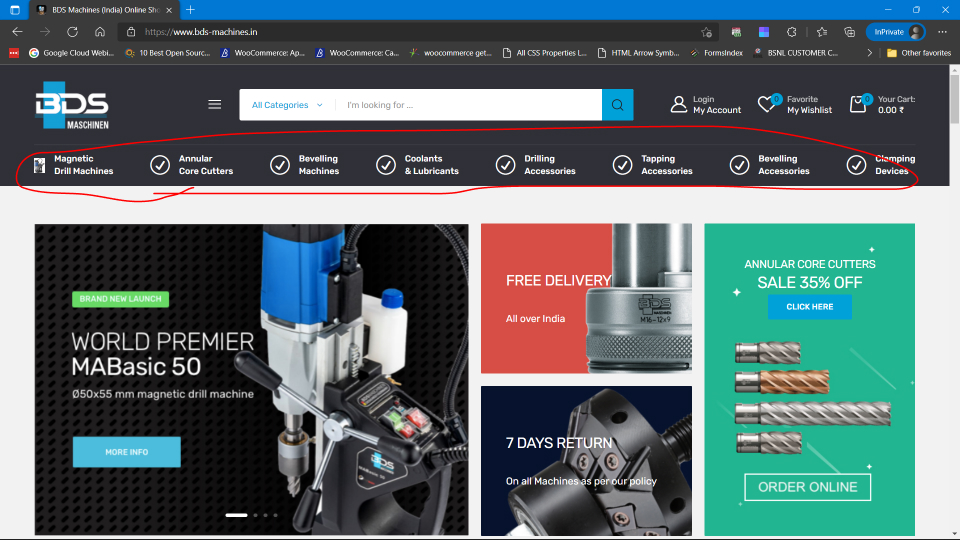The height and width of the screenshot is (541, 961).
Task: Open Coolants & Lubricants category
Action: [x=431, y=165]
